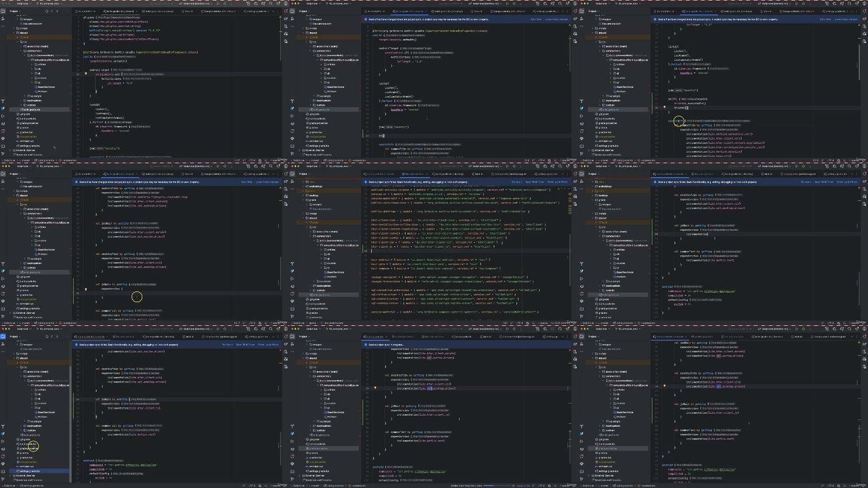Image resolution: width=868 pixels, height=488 pixels.
Task: Click yellow intention bulb in top-left frame editor
Action: tap(86, 74)
